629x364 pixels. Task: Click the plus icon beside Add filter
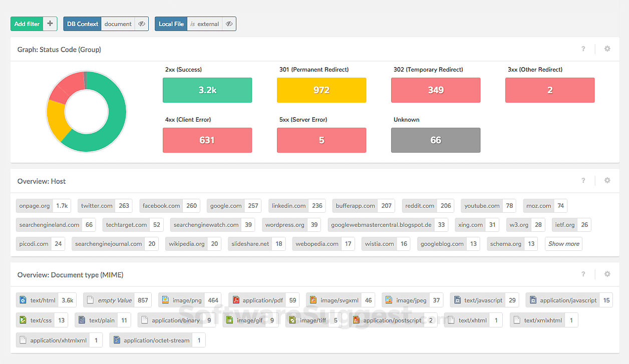click(x=50, y=24)
